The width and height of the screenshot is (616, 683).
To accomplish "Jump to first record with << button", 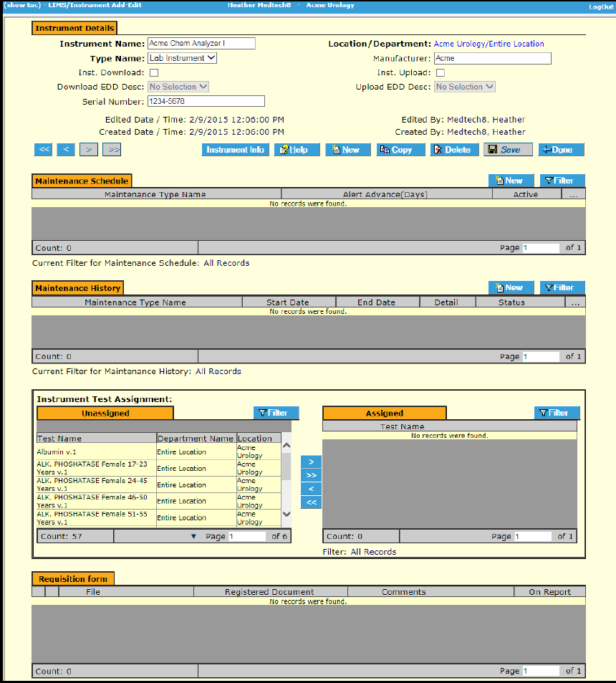I will (44, 150).
